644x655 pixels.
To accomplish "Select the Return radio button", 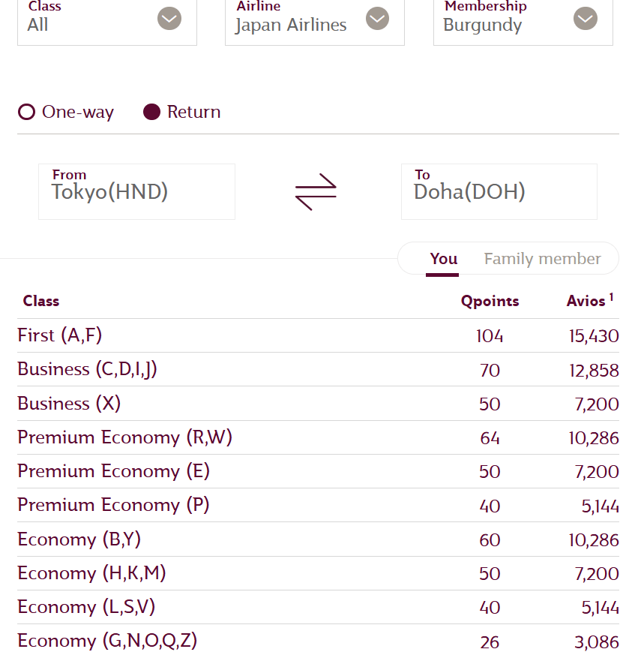I will click(152, 113).
